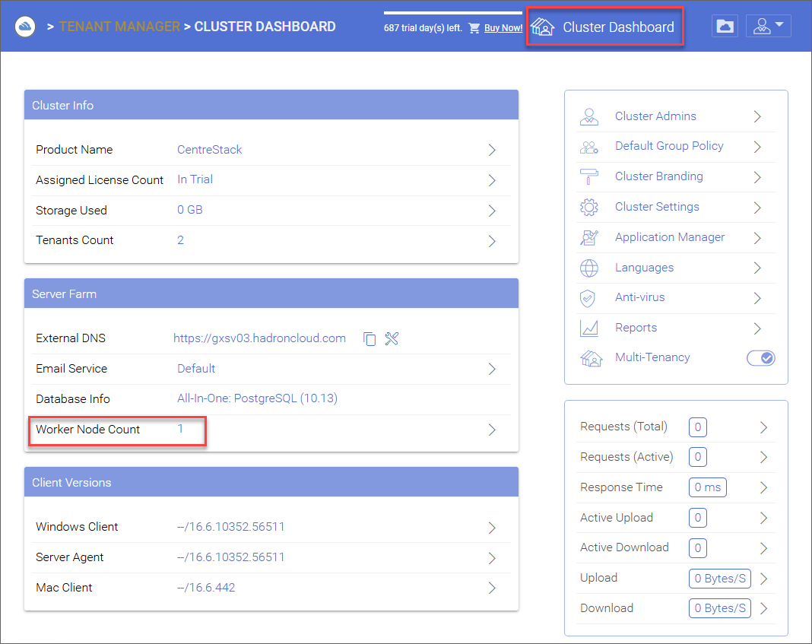
Task: Click the Application Manager icon
Action: click(588, 238)
